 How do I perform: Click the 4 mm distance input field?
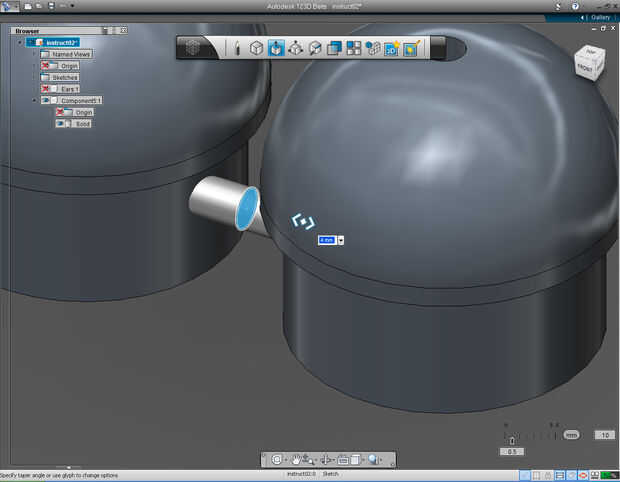(x=327, y=240)
